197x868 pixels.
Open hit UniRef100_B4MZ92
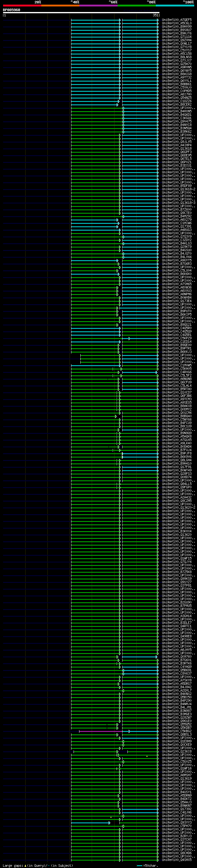pyautogui.click(x=177, y=216)
